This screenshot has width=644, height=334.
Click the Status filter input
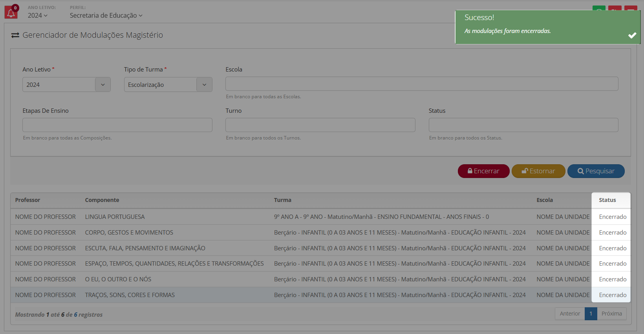[523, 125]
